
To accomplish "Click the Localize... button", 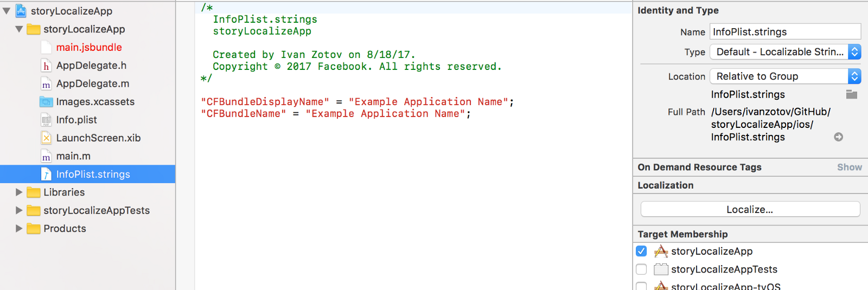I will (x=750, y=209).
